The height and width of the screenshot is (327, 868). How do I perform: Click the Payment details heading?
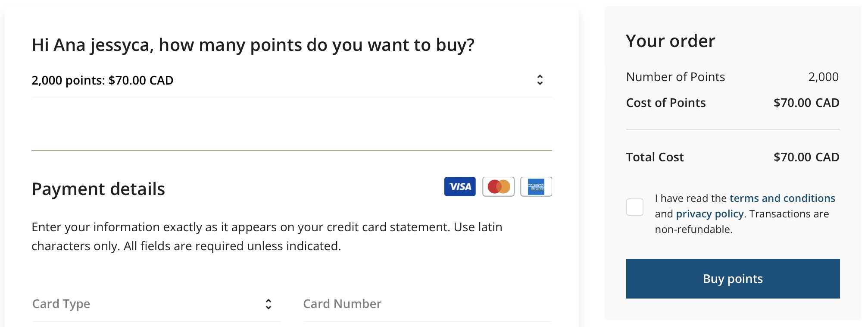tap(98, 189)
